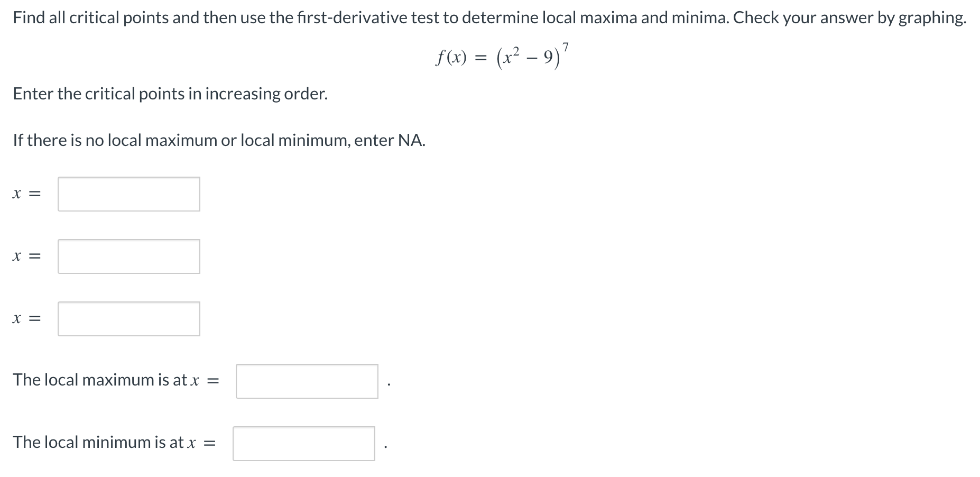Select the second x = answer field
This screenshot has width=980, height=477.
click(x=128, y=256)
